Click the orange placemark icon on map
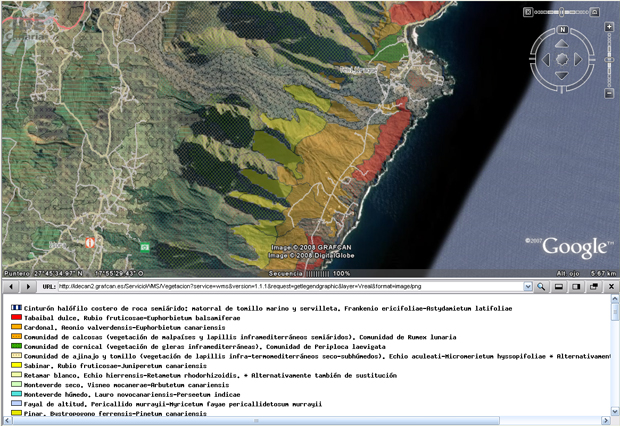 click(90, 242)
